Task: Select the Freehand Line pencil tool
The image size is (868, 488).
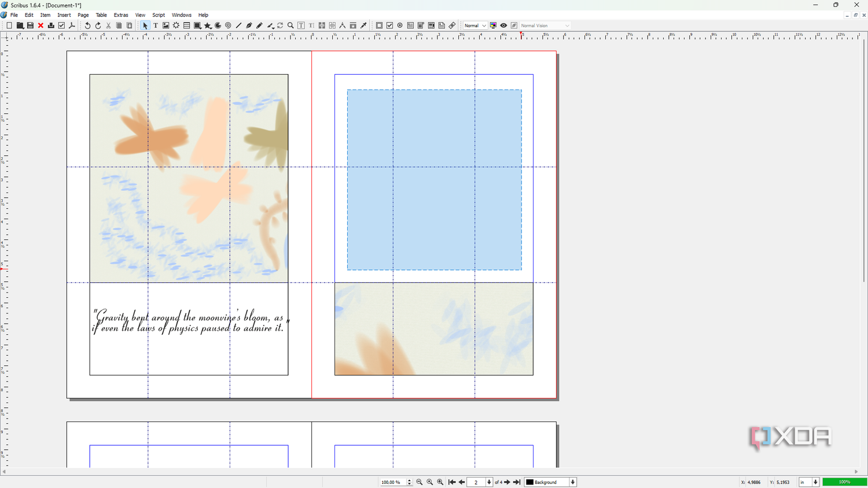Action: coord(260,25)
